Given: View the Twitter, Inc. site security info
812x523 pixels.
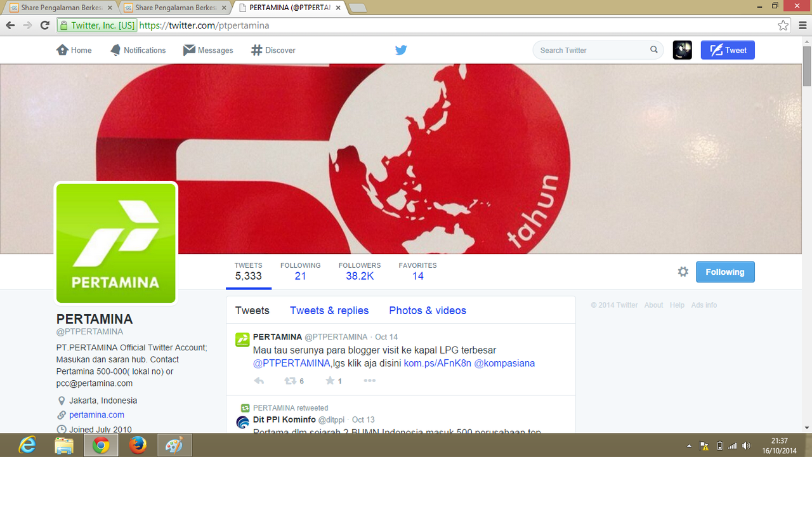Looking at the screenshot, I should tap(97, 25).
